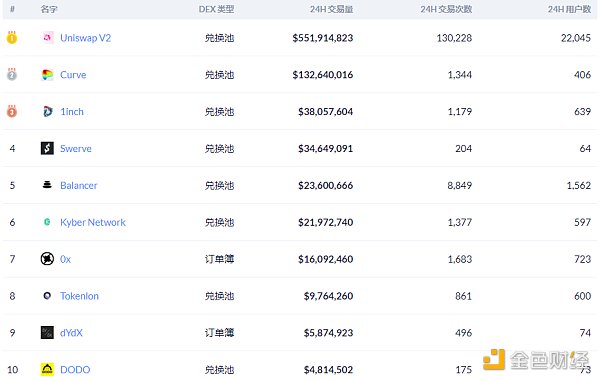600x381 pixels.
Task: Click the 名字 column header
Action: click(49, 9)
